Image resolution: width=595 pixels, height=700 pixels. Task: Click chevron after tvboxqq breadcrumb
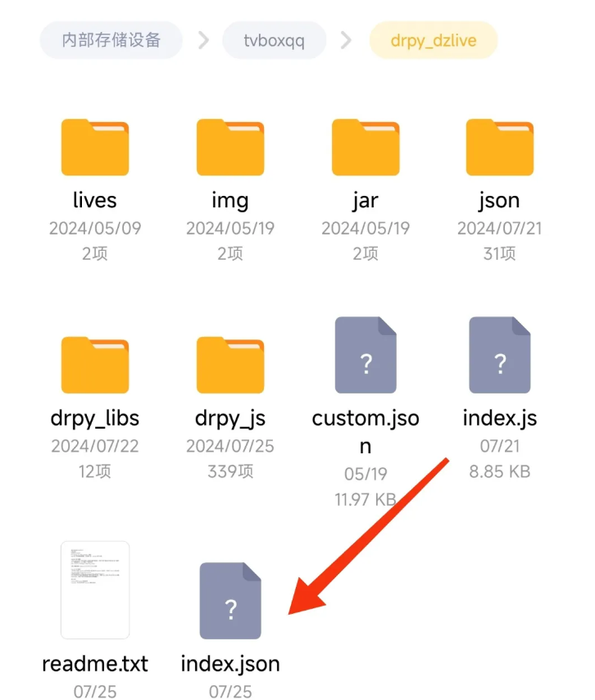point(346,40)
